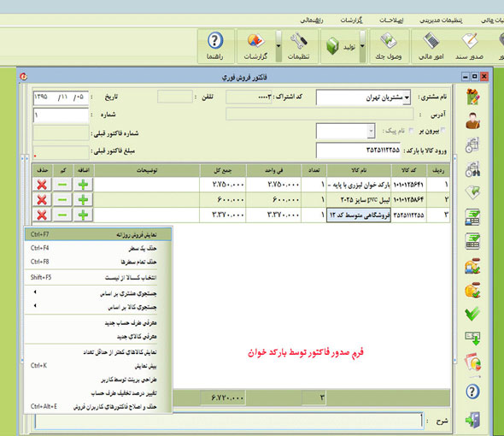Toggle بیرون بر takeout checkbox
Viewport: 504px width, 436px height.
click(443, 130)
